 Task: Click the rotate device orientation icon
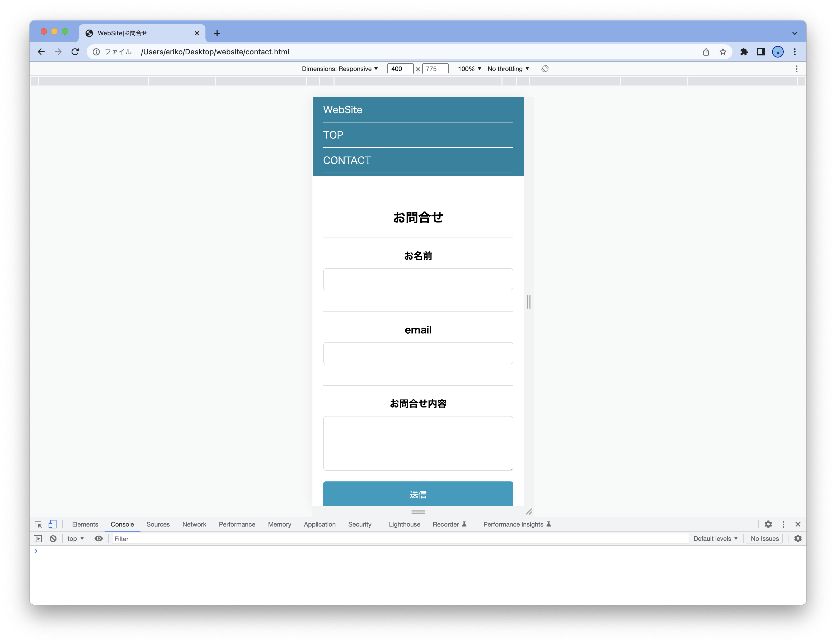[545, 69]
